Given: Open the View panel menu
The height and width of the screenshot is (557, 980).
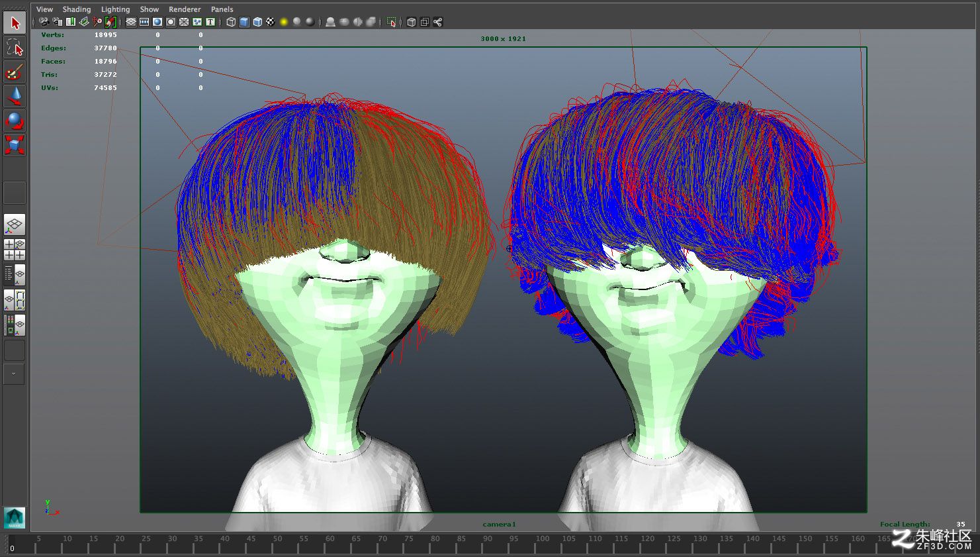Looking at the screenshot, I should (44, 9).
